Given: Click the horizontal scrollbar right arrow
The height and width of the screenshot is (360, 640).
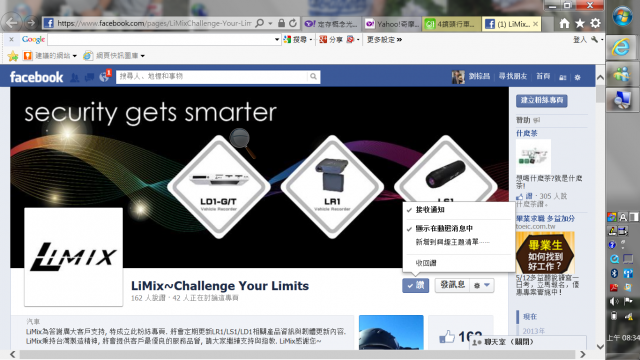Looking at the screenshot, I should click(583, 354).
